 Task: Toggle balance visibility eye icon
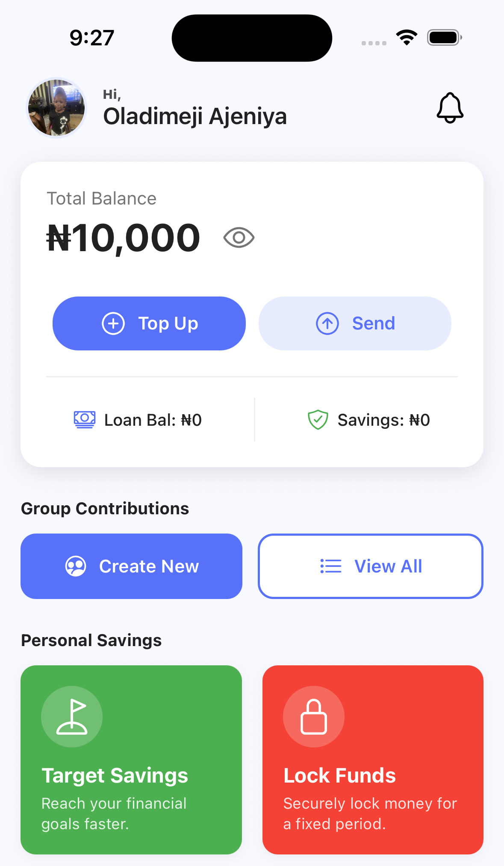coord(239,237)
